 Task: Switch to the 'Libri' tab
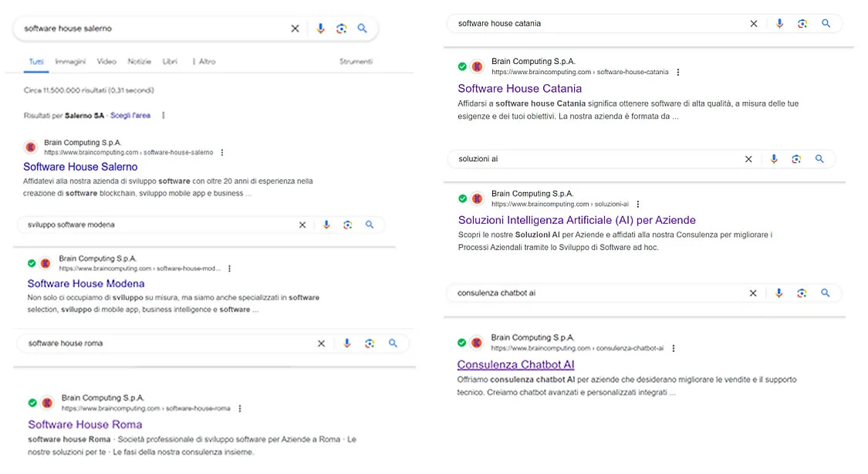coord(170,62)
